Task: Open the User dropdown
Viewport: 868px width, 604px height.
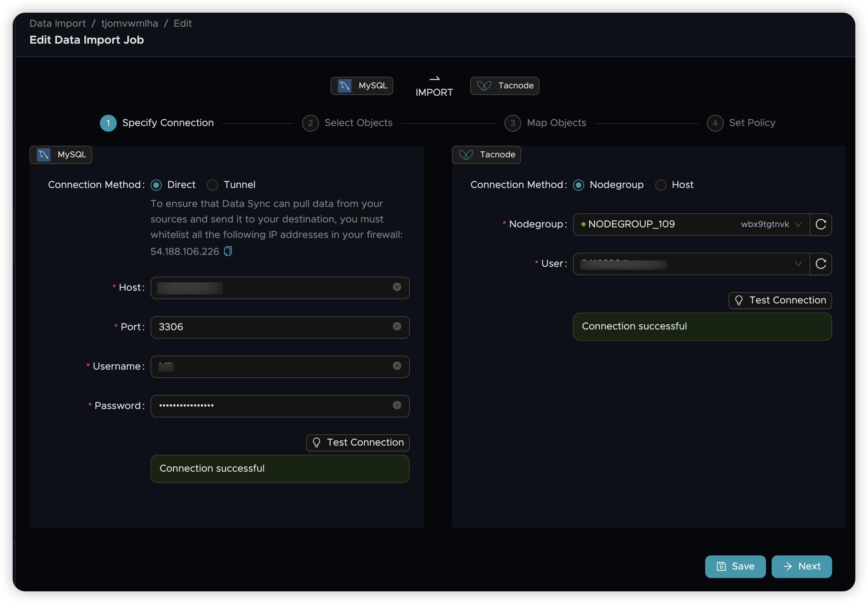Action: [x=691, y=264]
